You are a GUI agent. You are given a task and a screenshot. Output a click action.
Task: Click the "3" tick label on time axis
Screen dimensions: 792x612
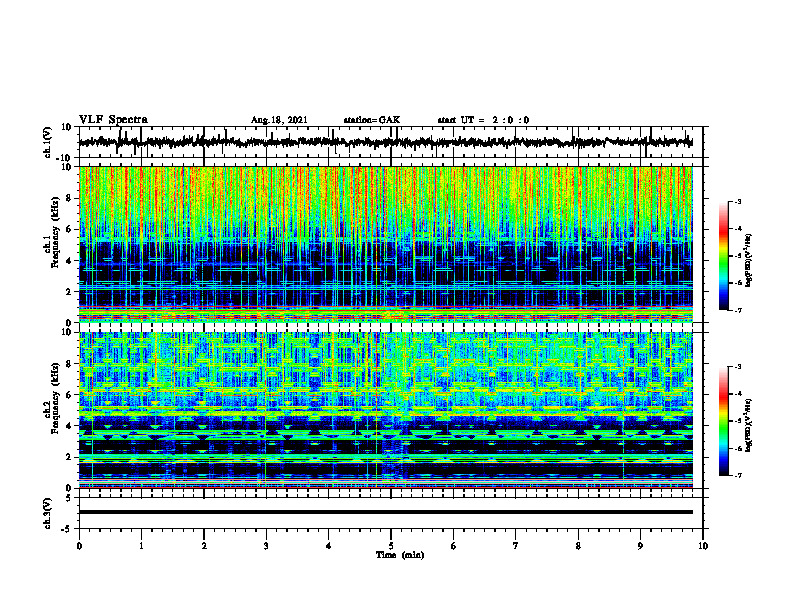coord(266,546)
